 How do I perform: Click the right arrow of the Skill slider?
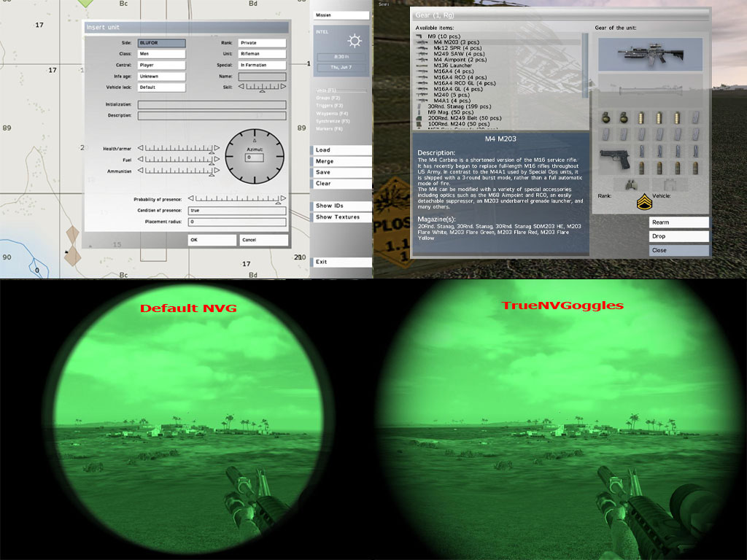(x=283, y=87)
